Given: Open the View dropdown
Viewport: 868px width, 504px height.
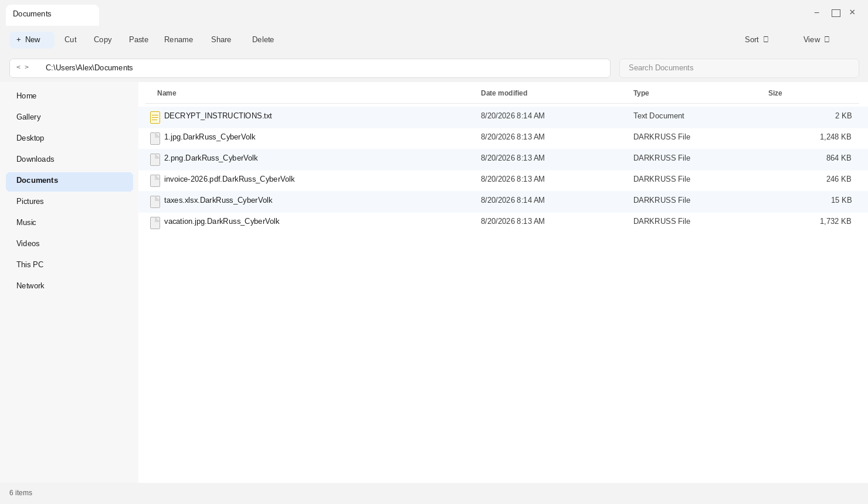Looking at the screenshot, I should pos(816,40).
